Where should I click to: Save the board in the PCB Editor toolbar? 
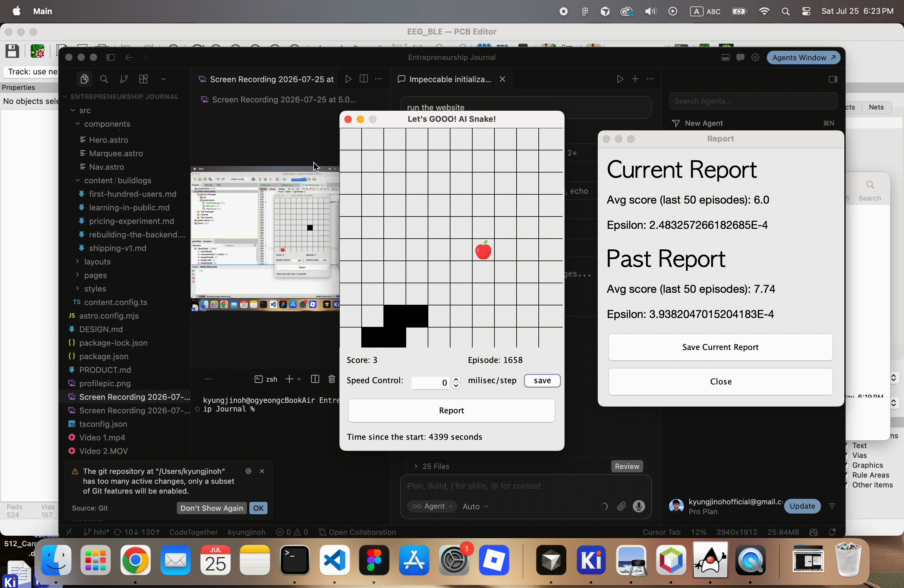pos(12,51)
